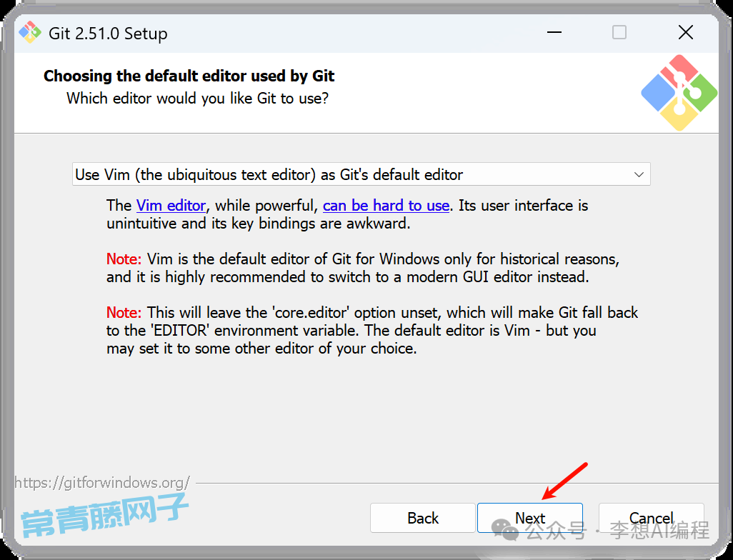Click the 'Choosing the default editor' heading
The height and width of the screenshot is (560, 733).
(x=189, y=76)
